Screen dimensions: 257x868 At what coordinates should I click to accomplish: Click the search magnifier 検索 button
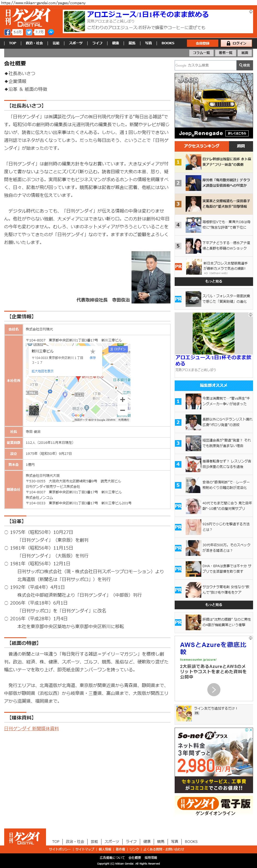tap(244, 65)
